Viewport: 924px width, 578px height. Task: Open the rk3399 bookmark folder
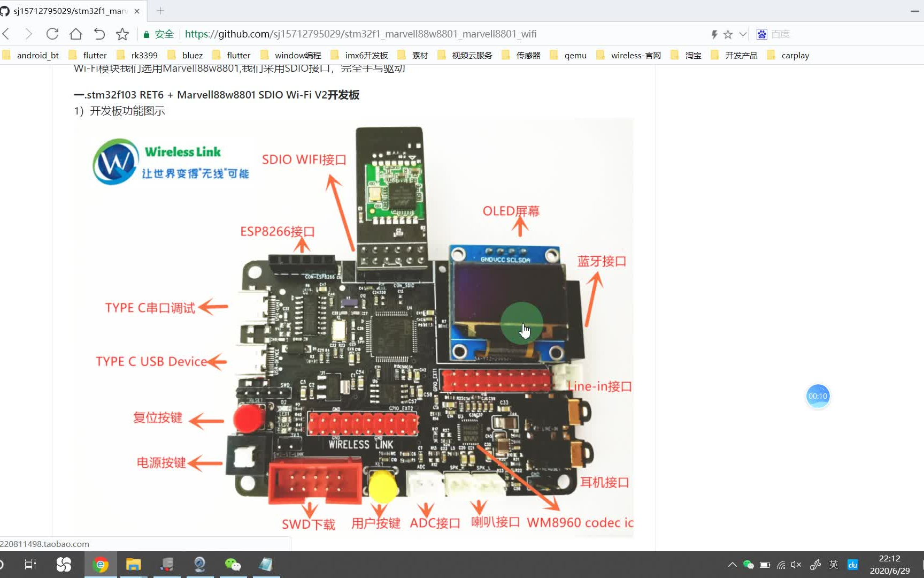pyautogui.click(x=137, y=55)
